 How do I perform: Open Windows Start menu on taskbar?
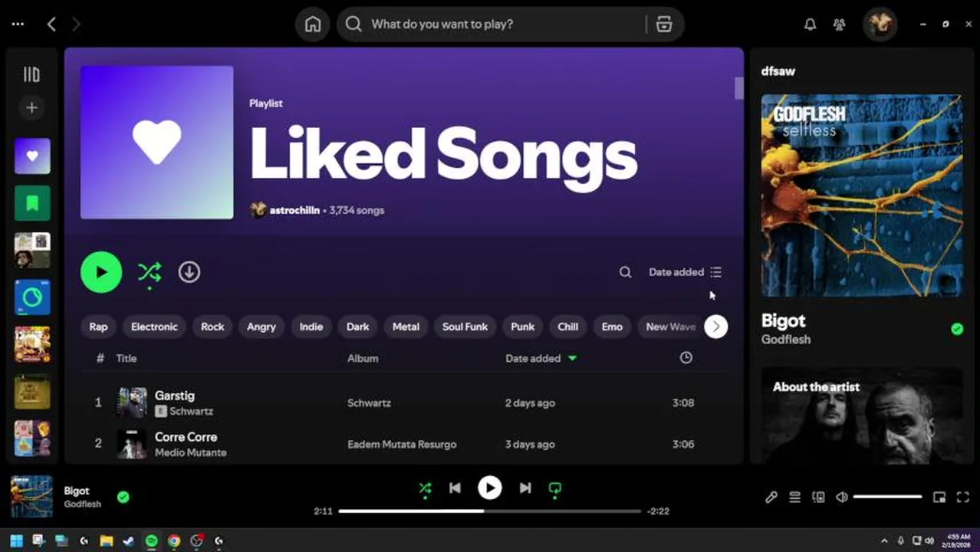[x=16, y=540]
